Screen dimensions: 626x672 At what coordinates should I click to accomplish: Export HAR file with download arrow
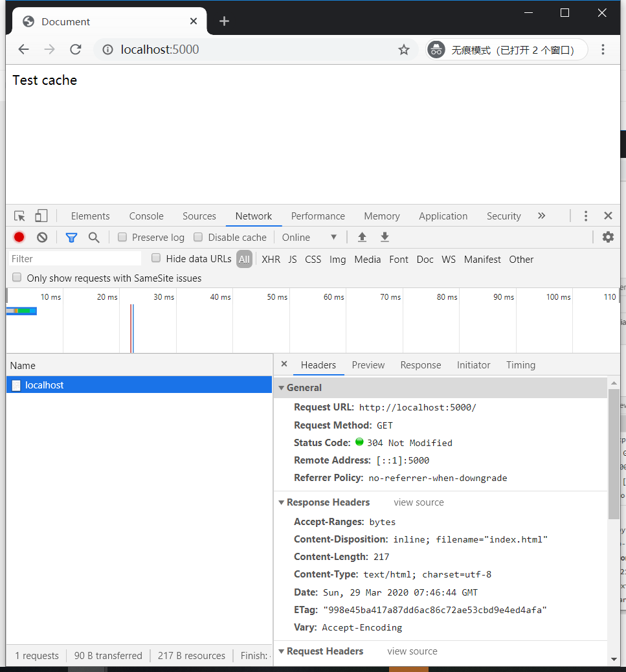385,237
